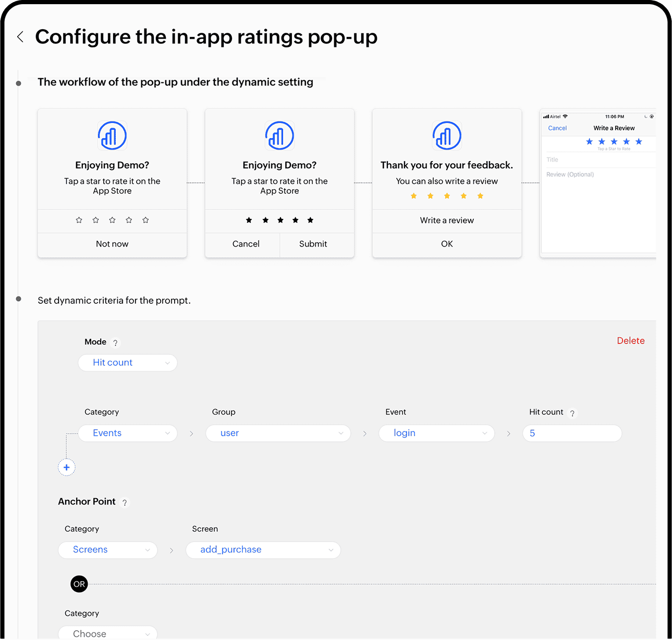Click the Delete link to remove the criteria block
This screenshot has height=640, width=672.
tap(631, 340)
